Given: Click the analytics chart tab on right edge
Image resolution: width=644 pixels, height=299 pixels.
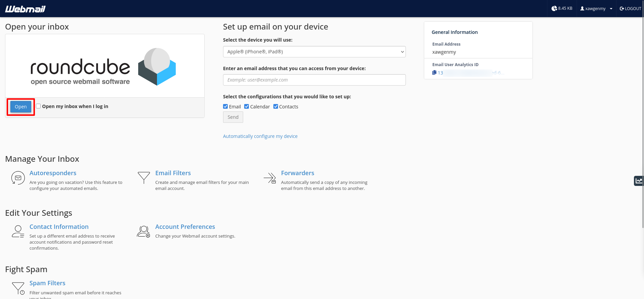Looking at the screenshot, I should [639, 181].
